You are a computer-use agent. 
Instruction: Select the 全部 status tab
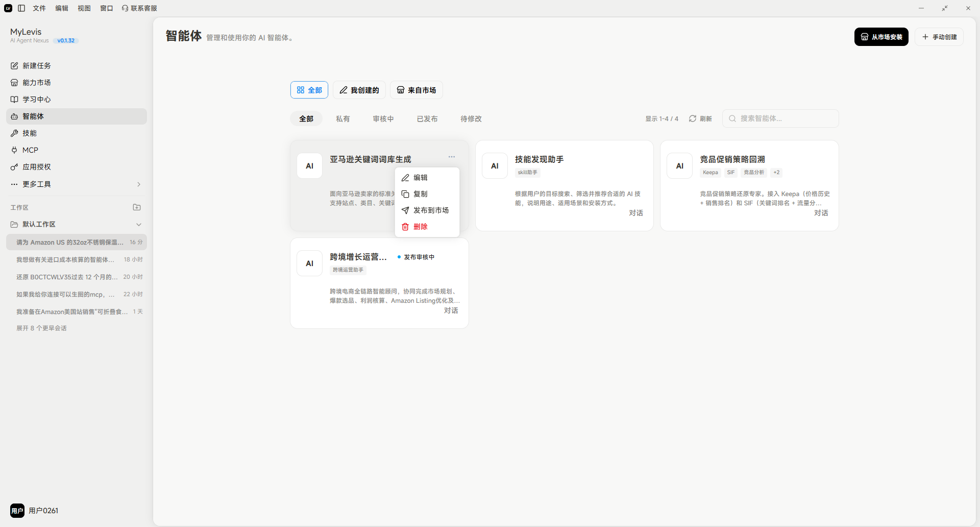pos(306,118)
